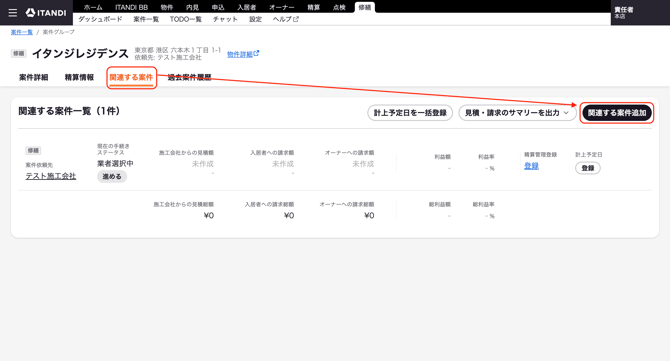Open the ITANDI BB menu

click(131, 7)
